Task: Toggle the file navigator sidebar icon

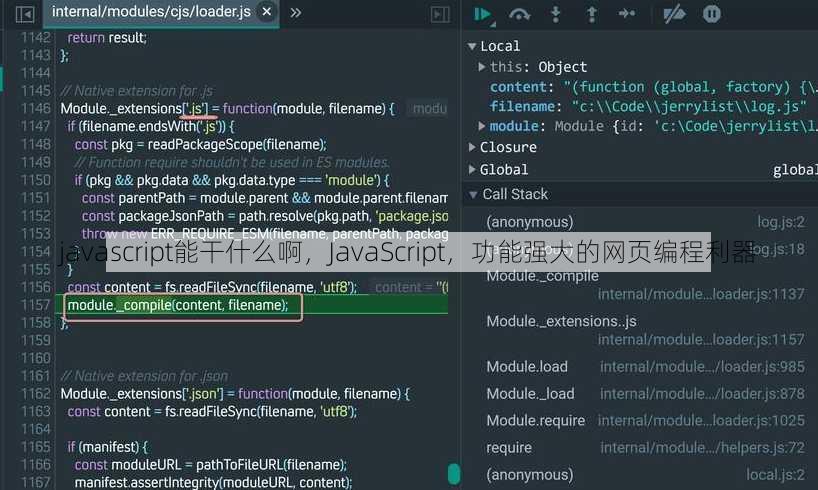Action: coord(25,14)
